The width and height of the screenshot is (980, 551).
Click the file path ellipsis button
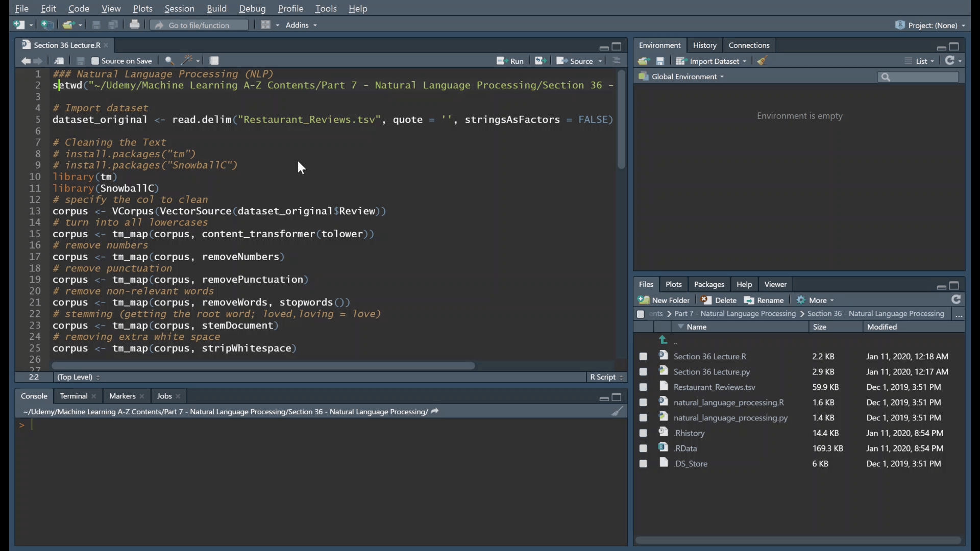pos(959,314)
